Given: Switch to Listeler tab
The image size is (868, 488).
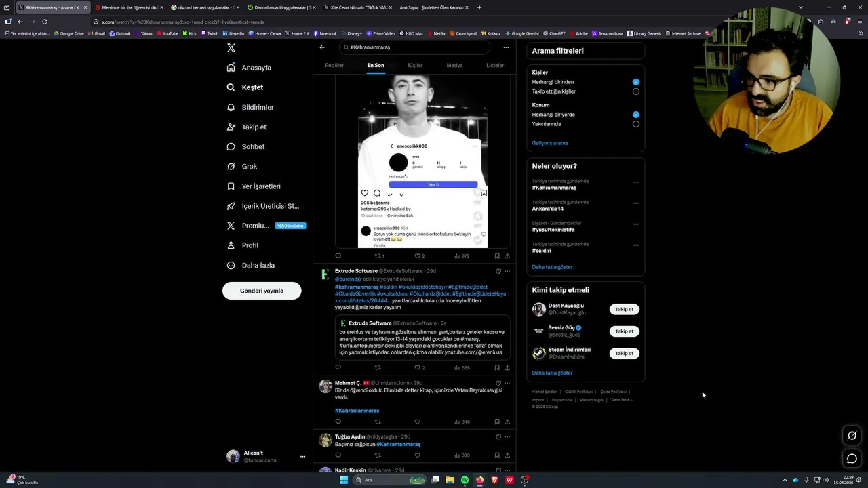Looking at the screenshot, I should (x=495, y=66).
